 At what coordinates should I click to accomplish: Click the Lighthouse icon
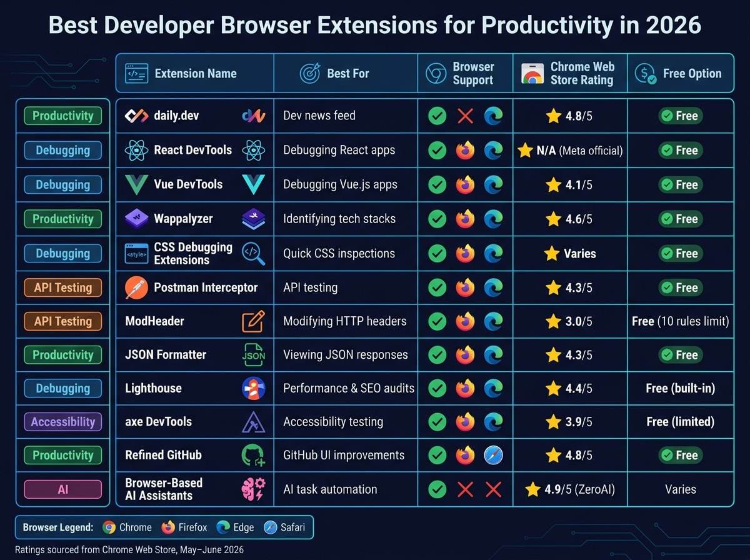point(254,388)
